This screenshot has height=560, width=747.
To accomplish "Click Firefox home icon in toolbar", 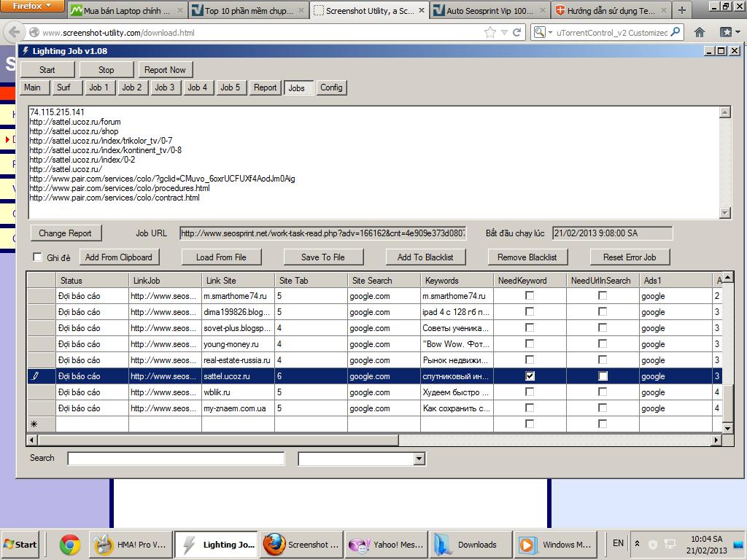I will tap(699, 32).
